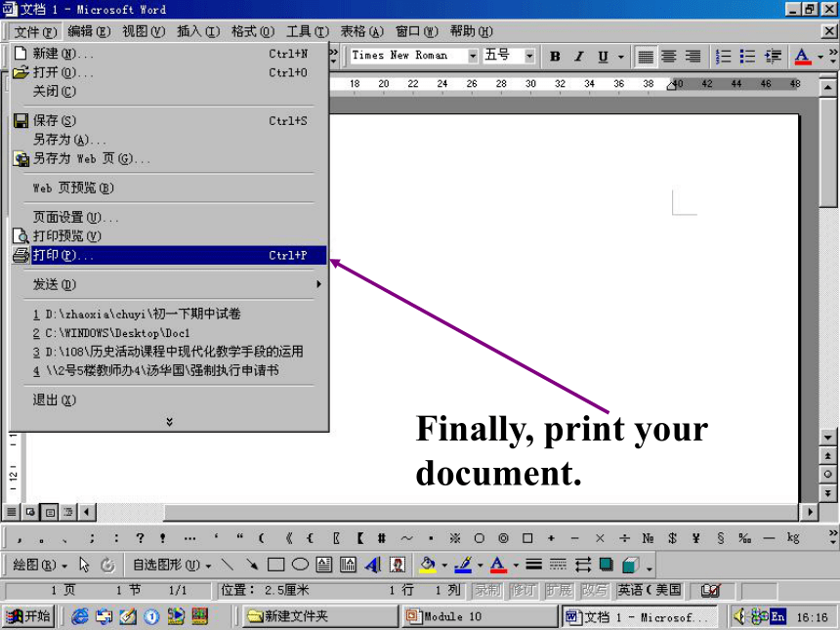Viewport: 840px width, 630px height.
Task: Open formatting toolbar font color dropdown arrow
Action: [x=820, y=57]
